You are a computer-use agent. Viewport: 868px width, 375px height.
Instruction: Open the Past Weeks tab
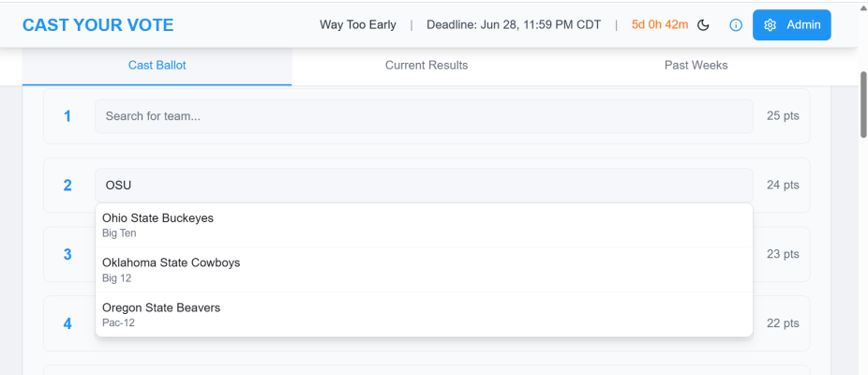coord(696,66)
